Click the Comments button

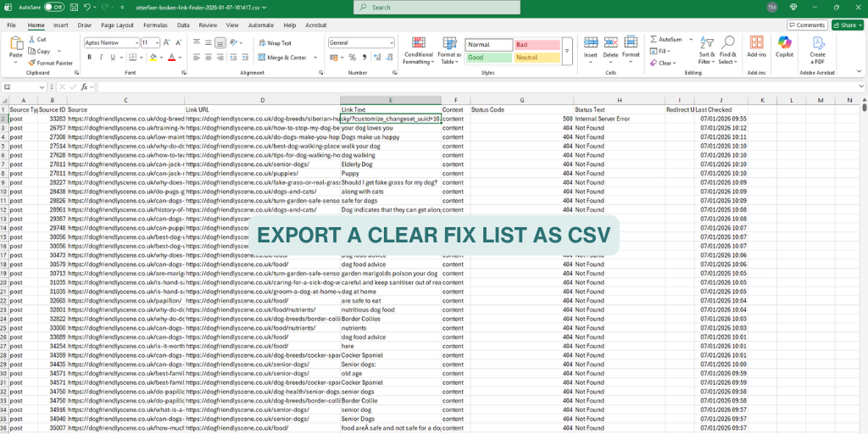coord(808,25)
